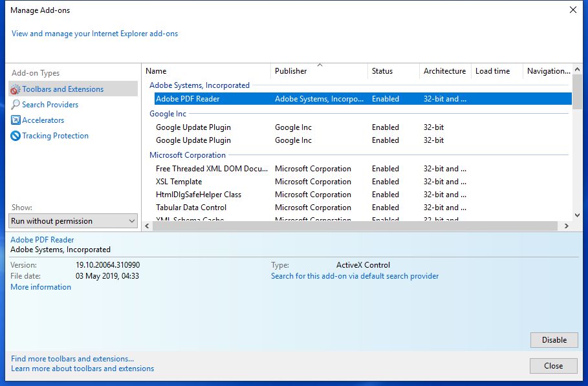Click the horizontal scroll right arrow

point(567,226)
